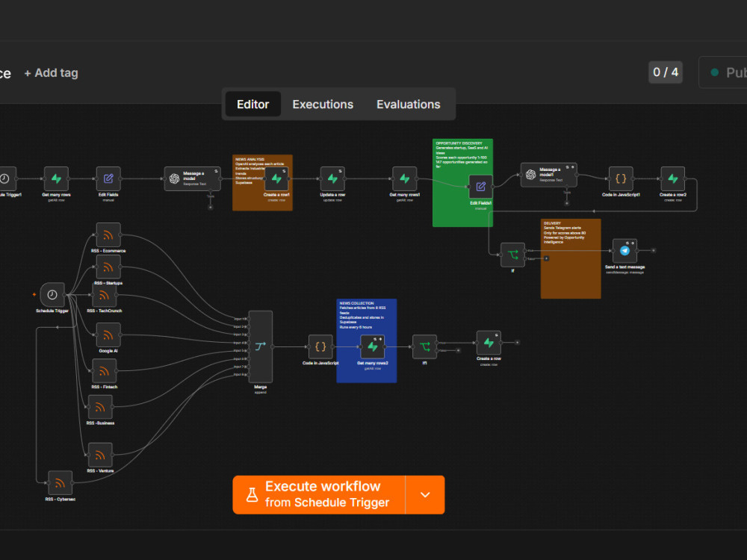Viewport: 747px width, 560px height.
Task: Select the If1 node
Action: [424, 346]
